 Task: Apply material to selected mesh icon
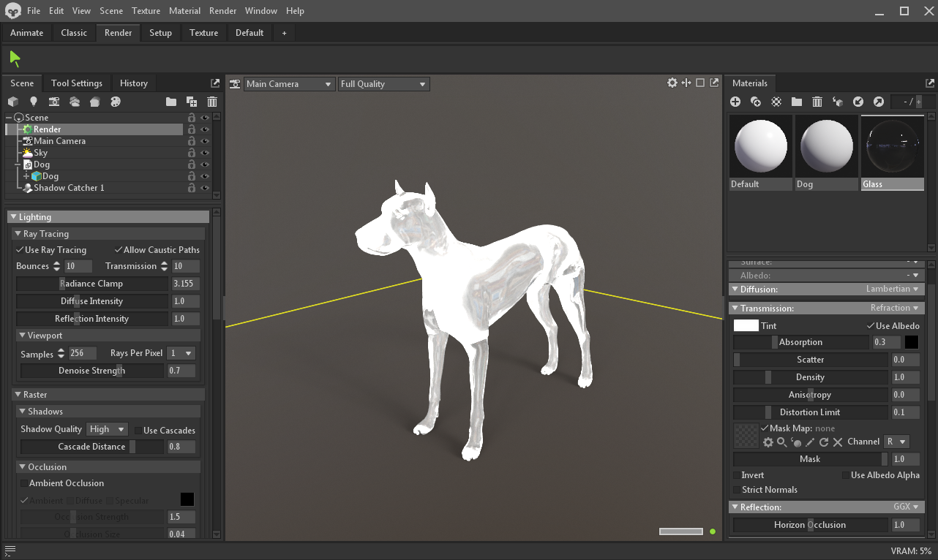[838, 102]
